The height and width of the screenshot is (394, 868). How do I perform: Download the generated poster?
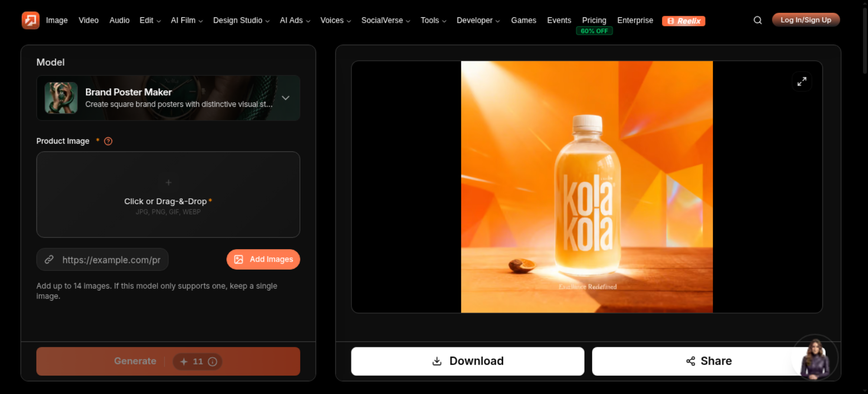pos(468,361)
